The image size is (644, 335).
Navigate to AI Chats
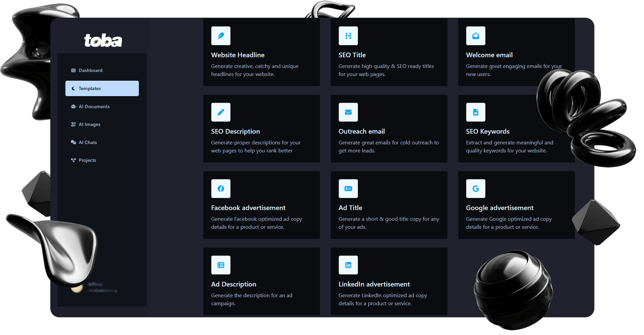[87, 142]
